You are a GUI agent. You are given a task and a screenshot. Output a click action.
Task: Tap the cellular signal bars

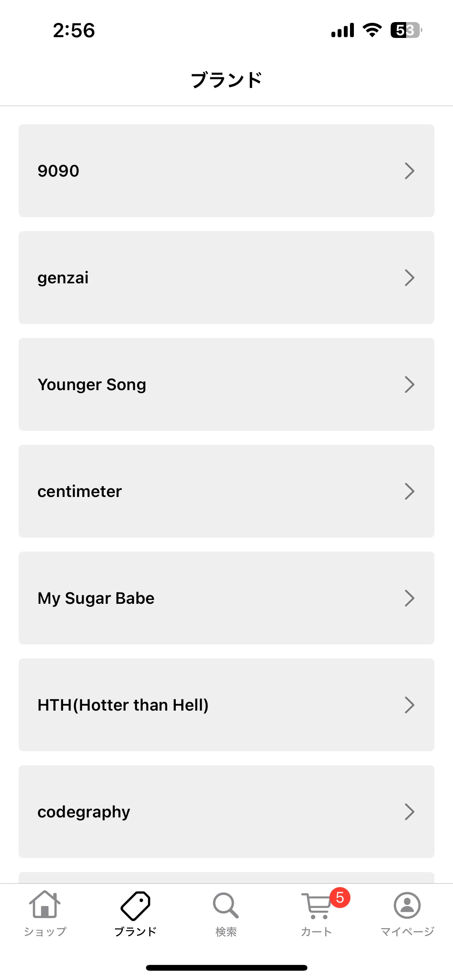343,30
